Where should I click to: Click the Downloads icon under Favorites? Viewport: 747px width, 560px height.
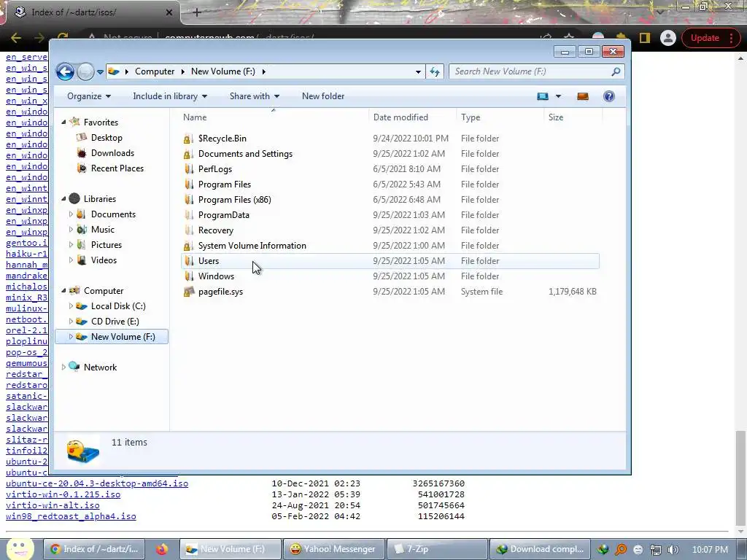82,153
